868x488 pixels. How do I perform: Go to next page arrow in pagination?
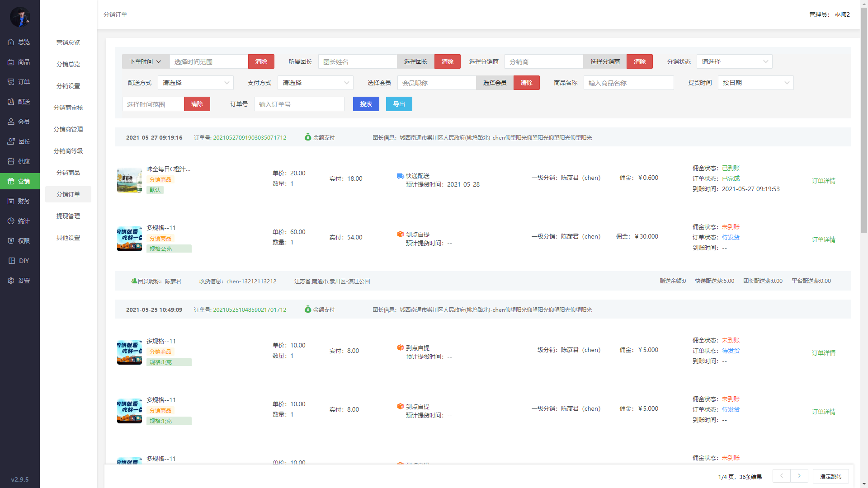[799, 476]
